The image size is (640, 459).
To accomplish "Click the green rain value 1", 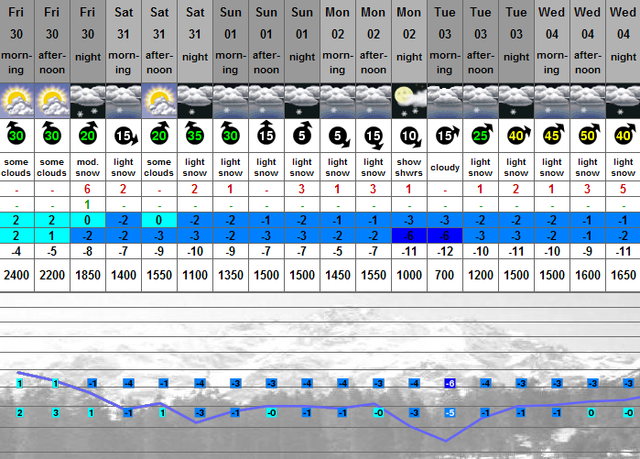I will point(87,205).
